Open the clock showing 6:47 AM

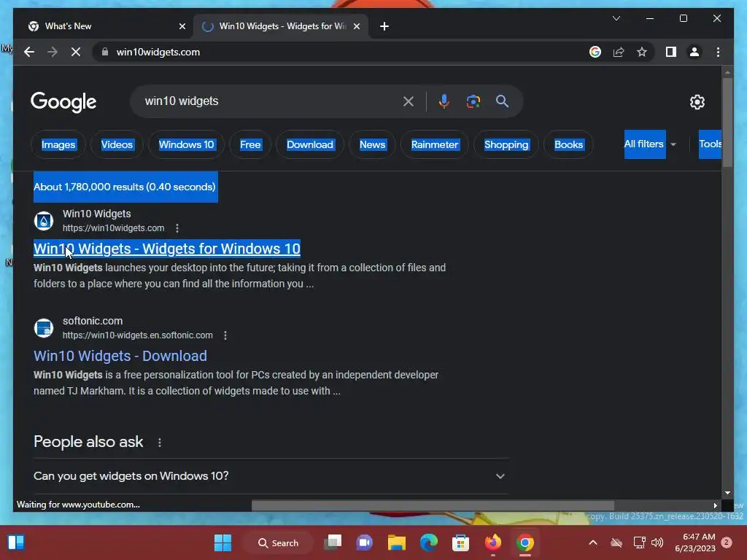click(x=695, y=542)
